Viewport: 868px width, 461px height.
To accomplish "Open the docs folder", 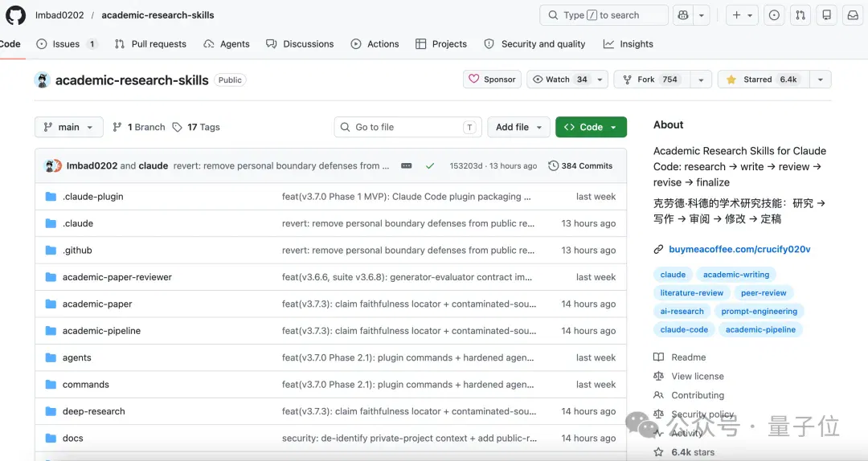I will (73, 438).
